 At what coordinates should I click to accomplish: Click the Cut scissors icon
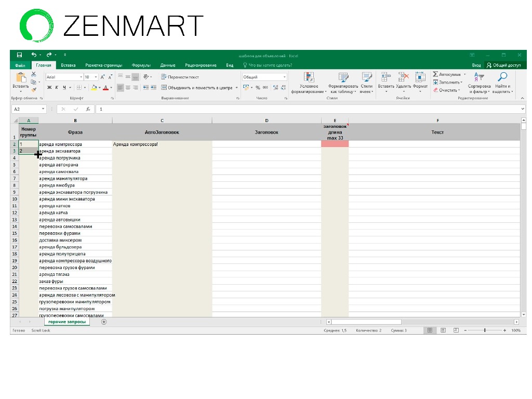click(34, 74)
